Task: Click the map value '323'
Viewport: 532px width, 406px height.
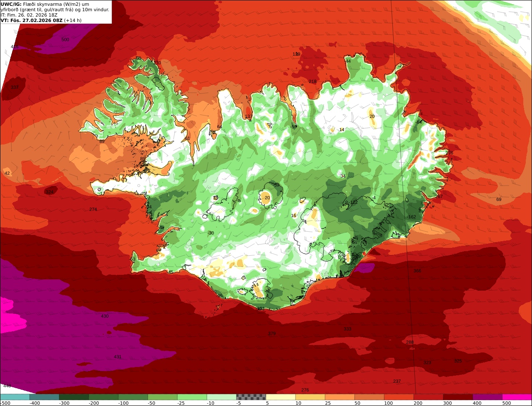Action: [427, 362]
